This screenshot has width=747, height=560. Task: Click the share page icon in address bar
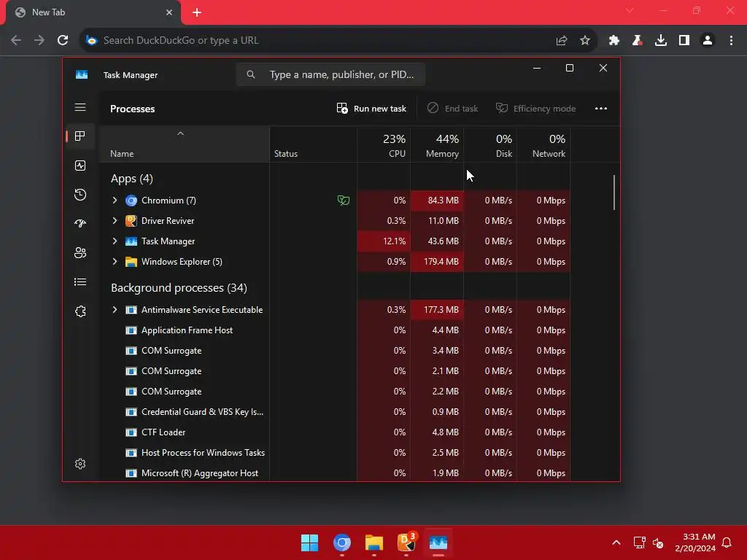[562, 41]
